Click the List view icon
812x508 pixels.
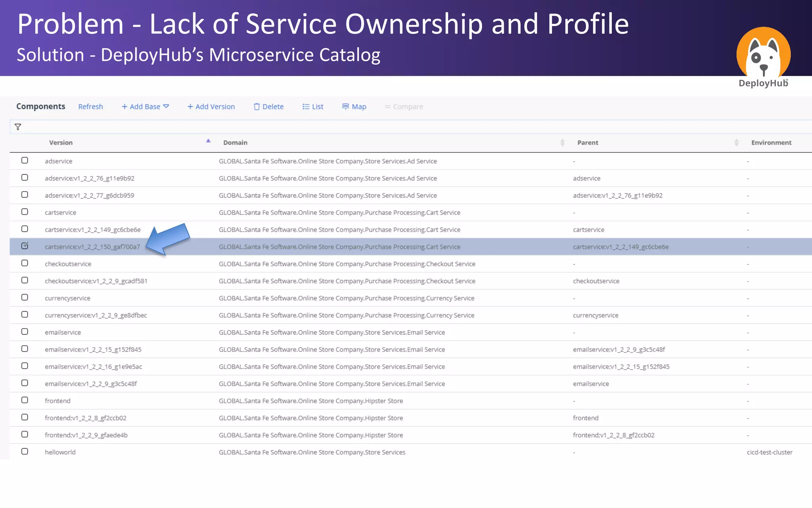click(306, 107)
